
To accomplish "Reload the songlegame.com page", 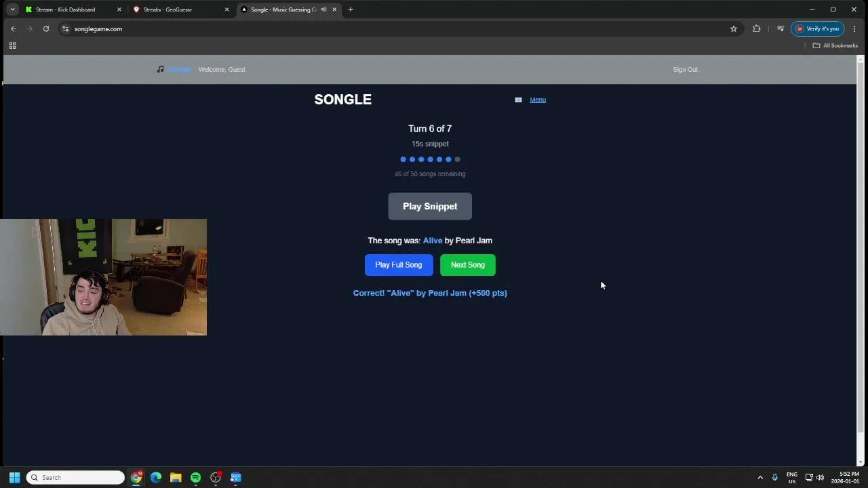I will pos(46,28).
